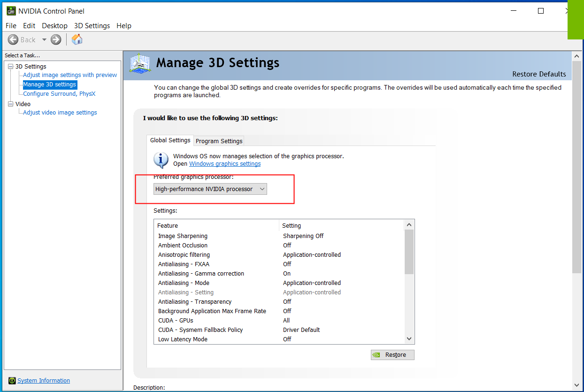Click Antialiasing - Transparency's Off value
Image resolution: width=584 pixels, height=392 pixels.
pos(287,302)
